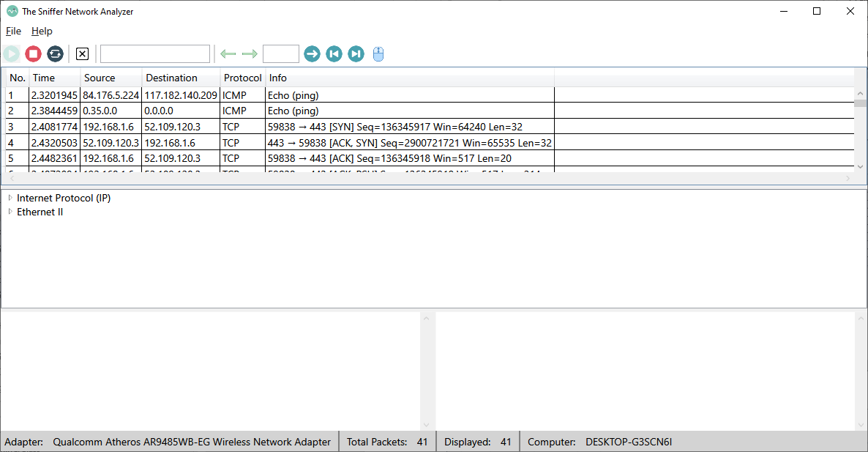Image resolution: width=868 pixels, height=452 pixels.
Task: Select the Internet Protocol (IP) tree label
Action: pos(64,198)
